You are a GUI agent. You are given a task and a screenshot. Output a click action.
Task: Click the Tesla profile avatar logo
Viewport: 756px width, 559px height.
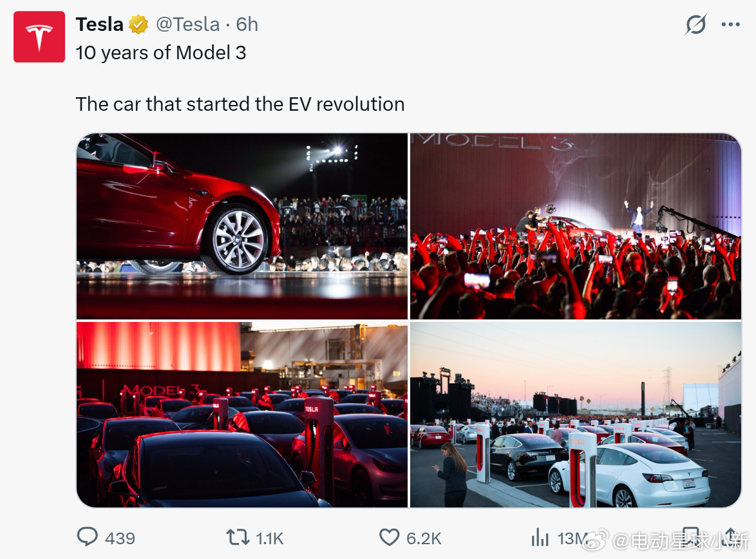click(39, 37)
